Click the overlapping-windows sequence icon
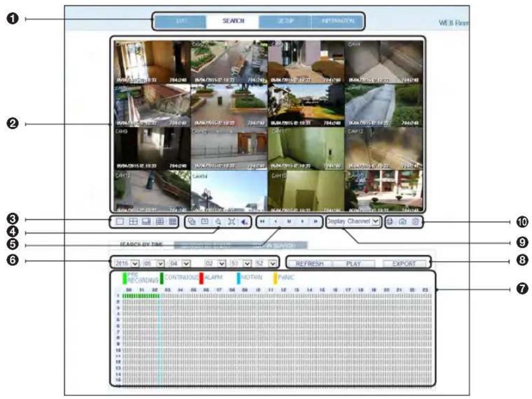The width and height of the screenshot is (532, 399). pyautogui.click(x=192, y=221)
